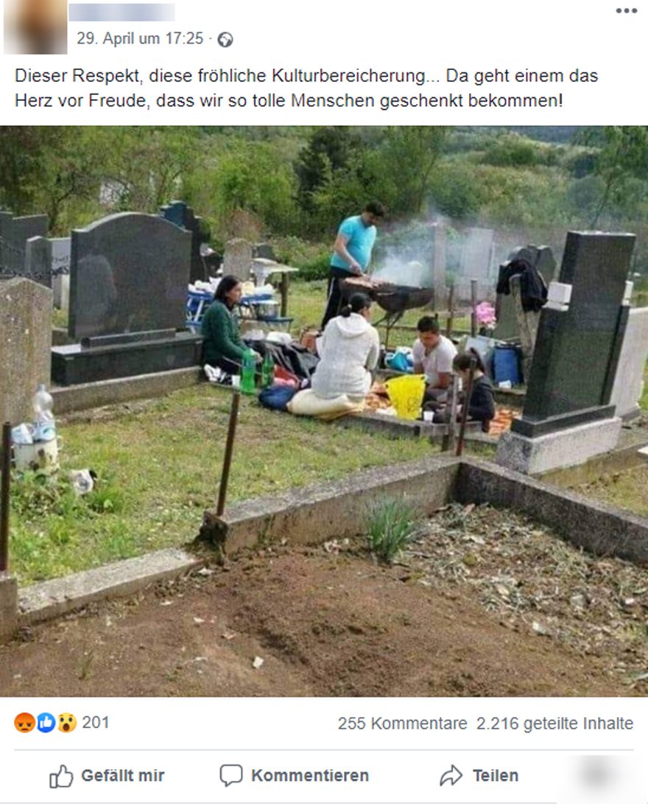The width and height of the screenshot is (648, 812).
Task: Click the author's blurred profile picture
Action: (x=35, y=27)
